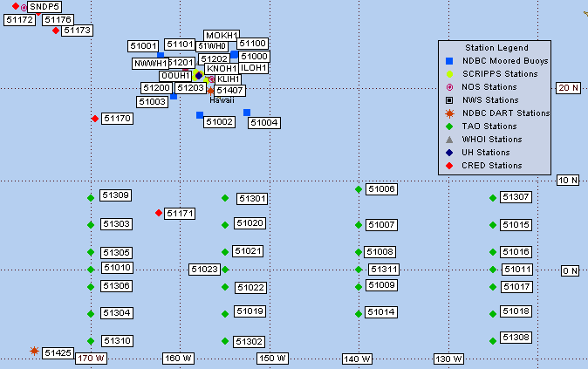Viewport: 588px width, 369px height.
Task: Click the 140 W longitude label
Action: pyautogui.click(x=357, y=359)
